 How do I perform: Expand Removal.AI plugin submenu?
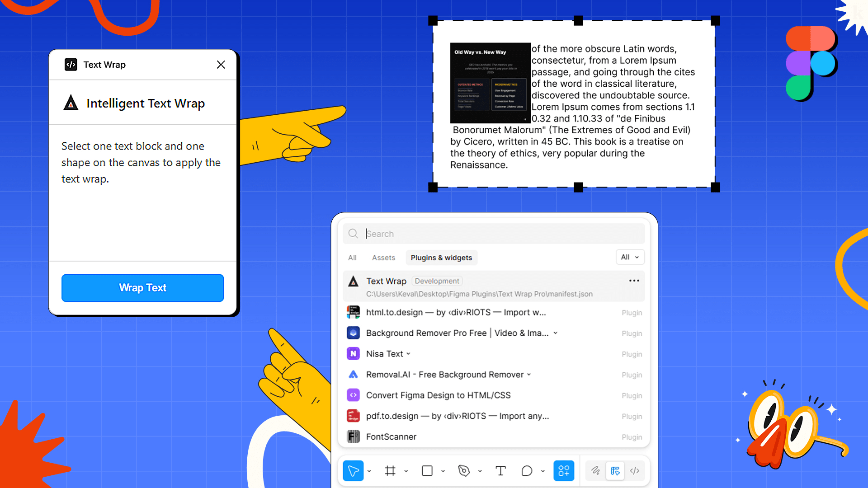click(529, 375)
